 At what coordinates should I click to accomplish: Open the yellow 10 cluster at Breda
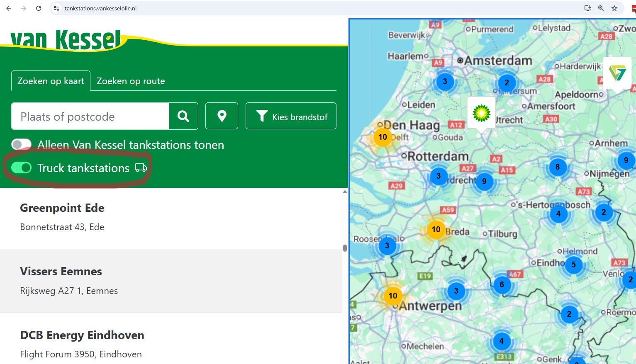click(436, 229)
